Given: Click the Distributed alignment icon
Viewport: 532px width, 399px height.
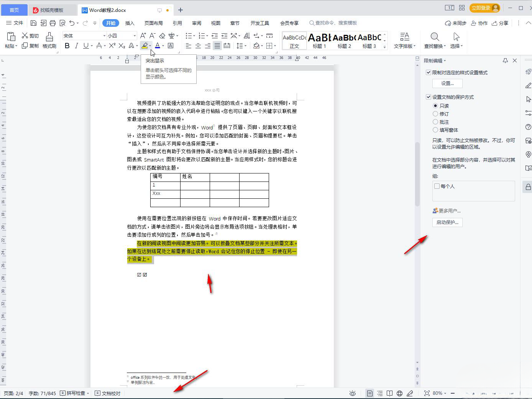Looking at the screenshot, I should 227,46.
